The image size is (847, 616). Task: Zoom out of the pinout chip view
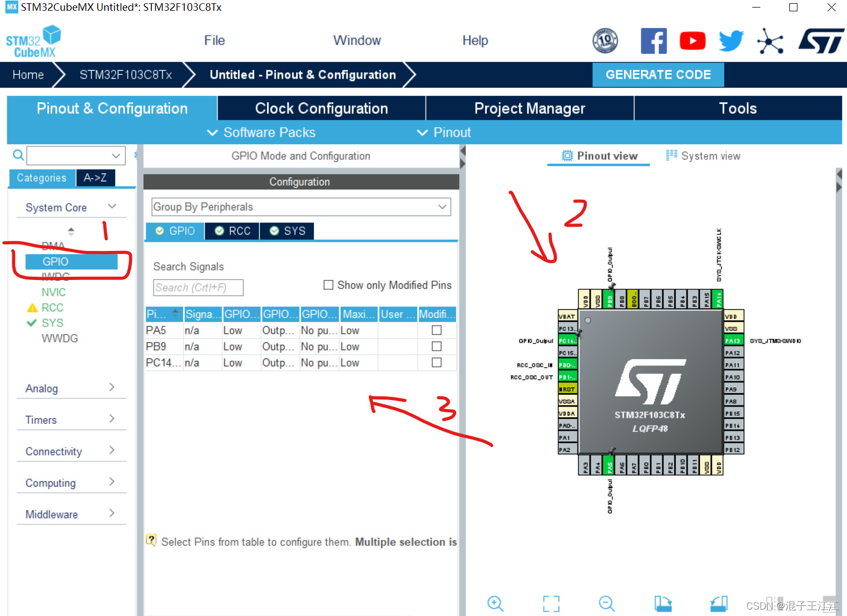click(607, 603)
